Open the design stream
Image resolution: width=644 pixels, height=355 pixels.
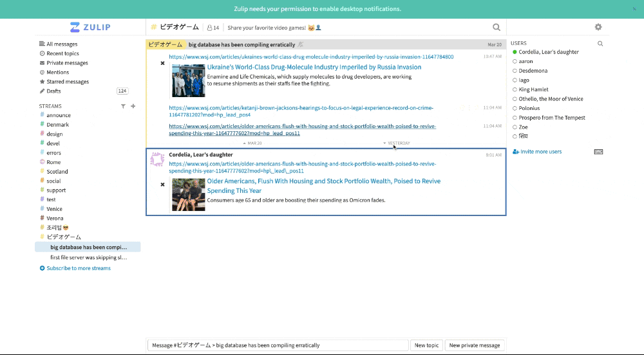point(54,134)
